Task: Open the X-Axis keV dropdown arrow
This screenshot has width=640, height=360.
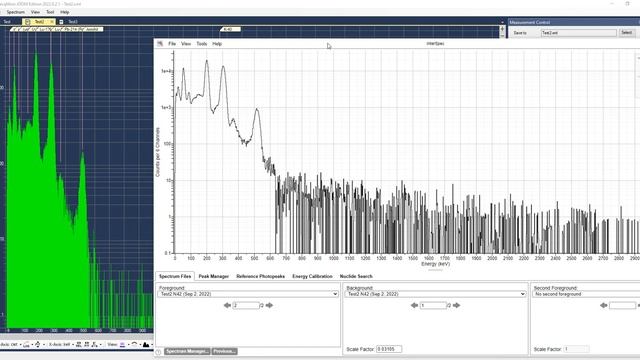Action: point(73,345)
